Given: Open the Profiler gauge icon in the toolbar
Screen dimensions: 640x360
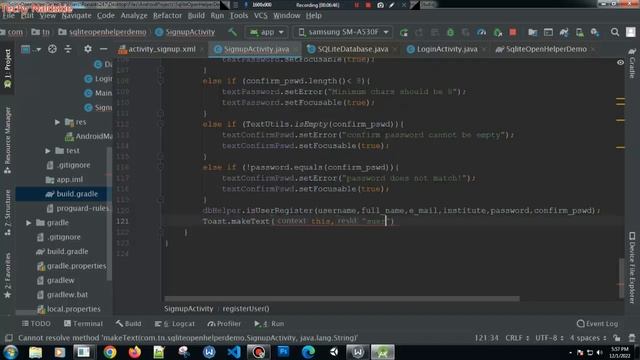Looking at the screenshot, I should [x=482, y=32].
